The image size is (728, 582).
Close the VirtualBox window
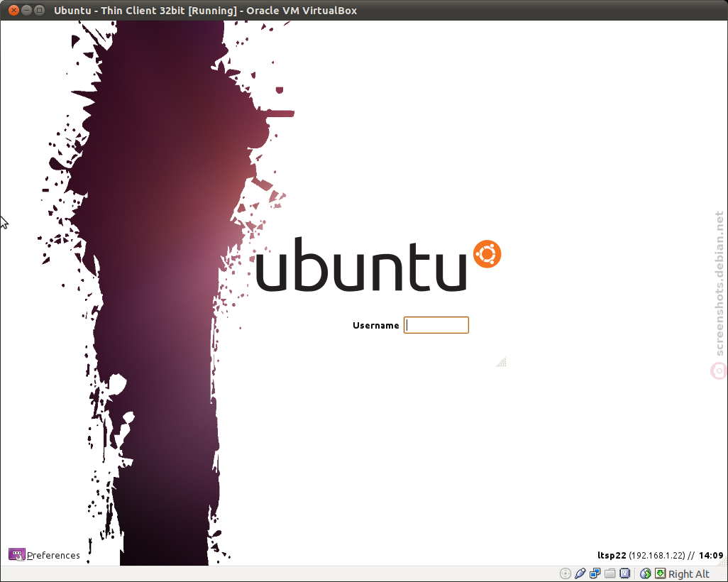point(13,10)
